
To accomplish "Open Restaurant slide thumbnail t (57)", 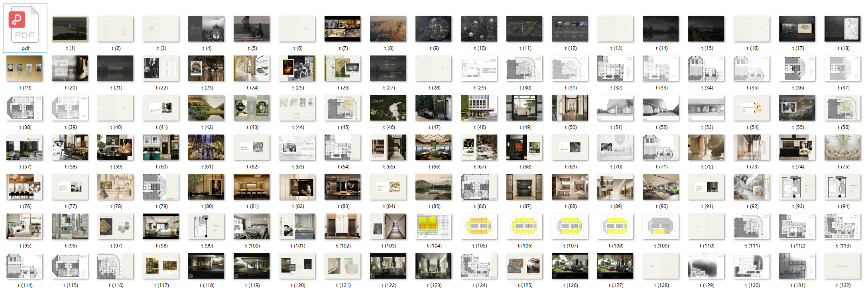I will click(25, 148).
